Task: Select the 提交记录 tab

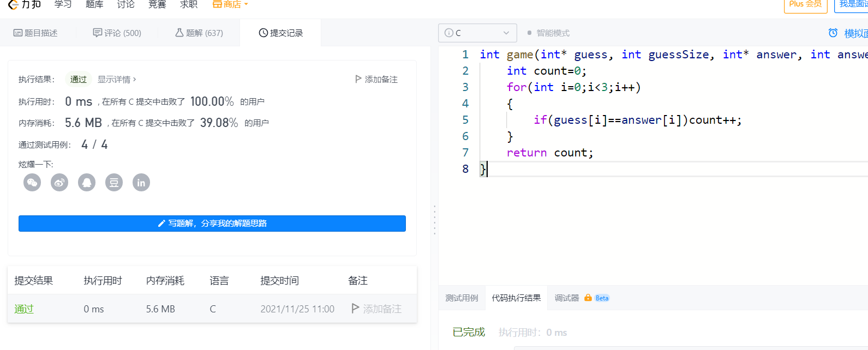Action: coord(280,33)
